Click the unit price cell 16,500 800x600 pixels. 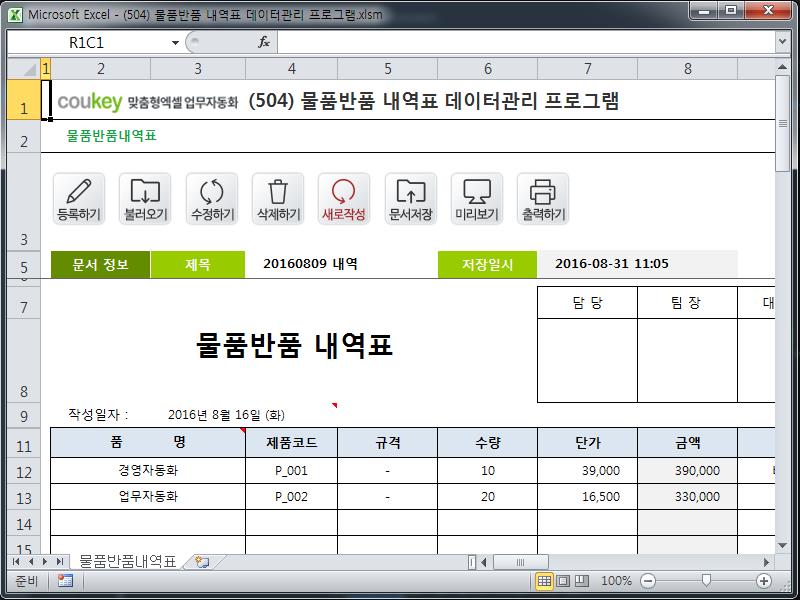tap(587, 496)
